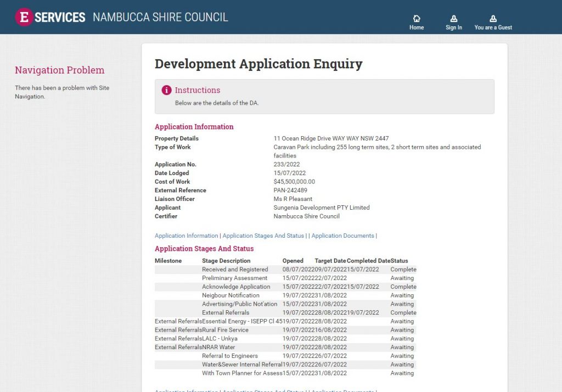Follow the Application Stages And Status link above the table

pyautogui.click(x=263, y=236)
